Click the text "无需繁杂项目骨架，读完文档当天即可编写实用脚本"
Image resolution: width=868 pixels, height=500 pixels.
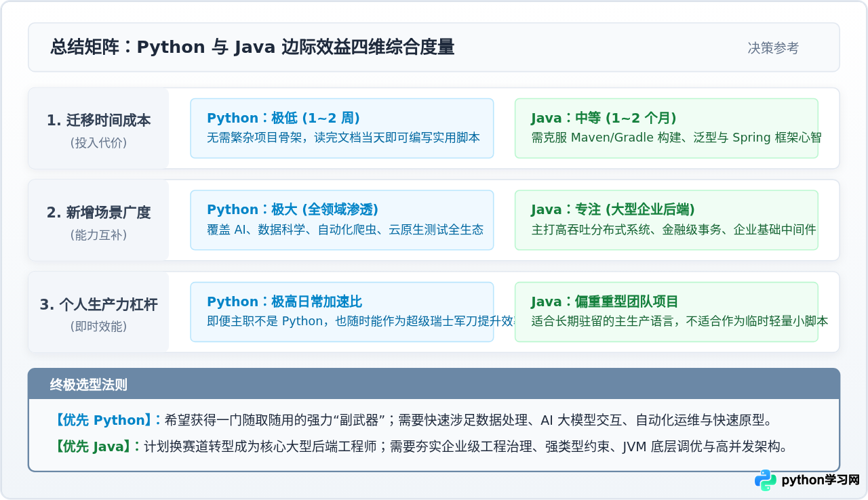(x=343, y=138)
